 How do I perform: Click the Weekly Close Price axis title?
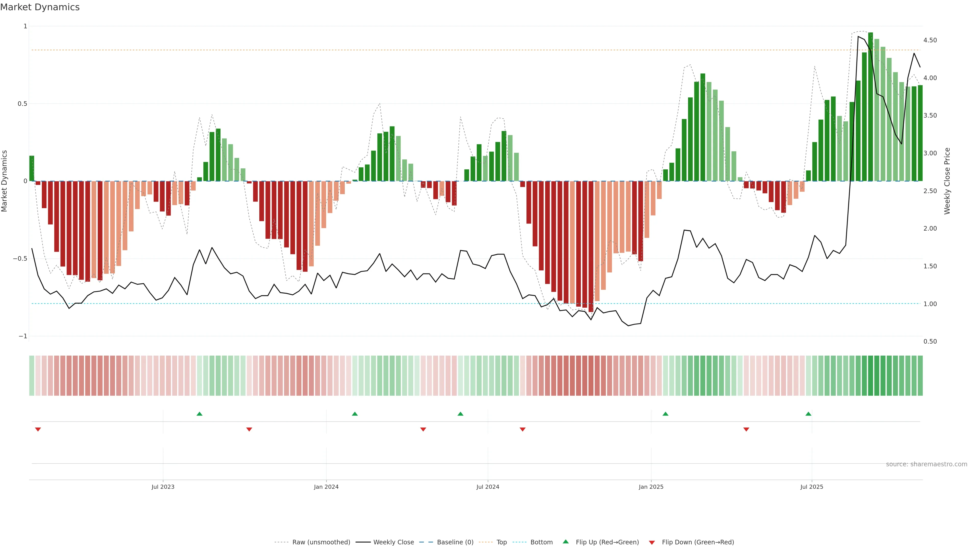[947, 181]
